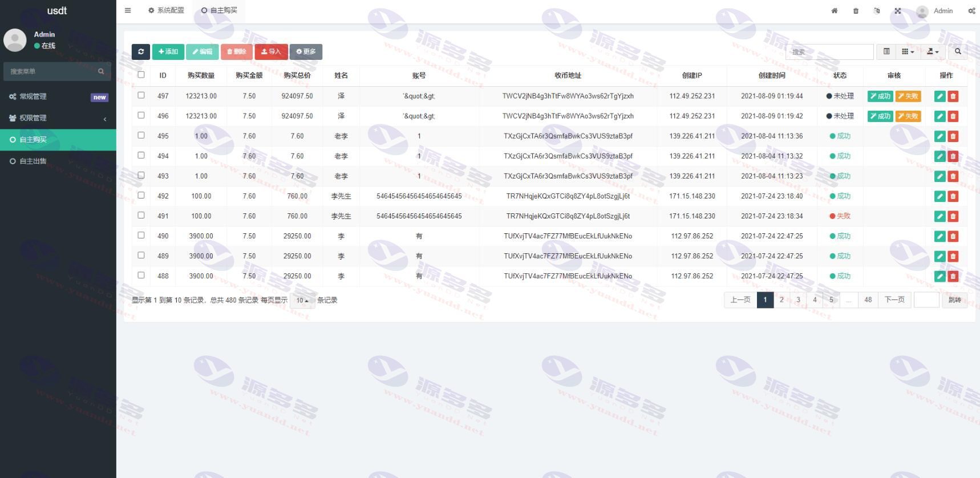Screen dimensions: 980x478
Task: Check the row 490 checkbox
Action: point(141,235)
